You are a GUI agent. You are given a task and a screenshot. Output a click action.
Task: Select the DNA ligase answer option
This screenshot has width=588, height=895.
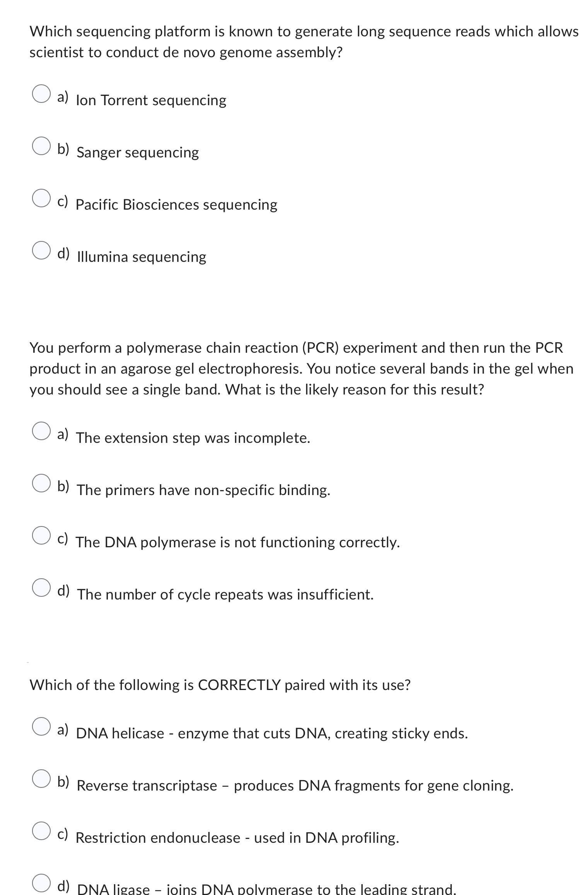click(x=41, y=883)
